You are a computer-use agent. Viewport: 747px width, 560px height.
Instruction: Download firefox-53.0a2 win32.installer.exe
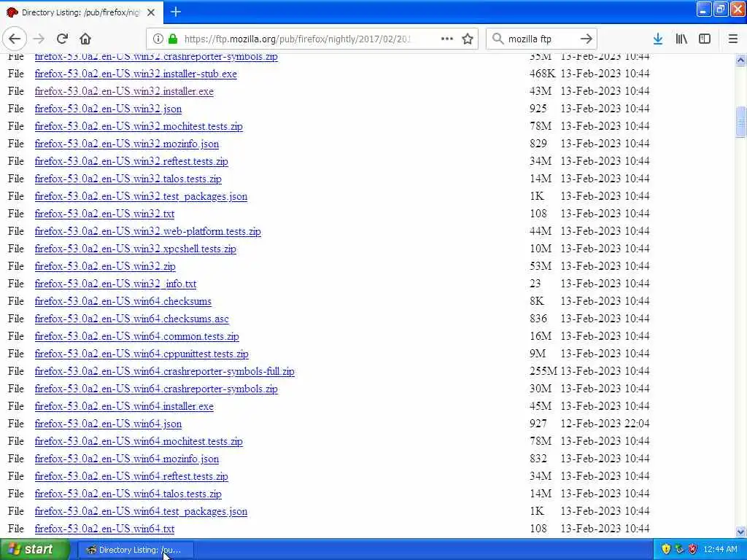[x=124, y=91]
